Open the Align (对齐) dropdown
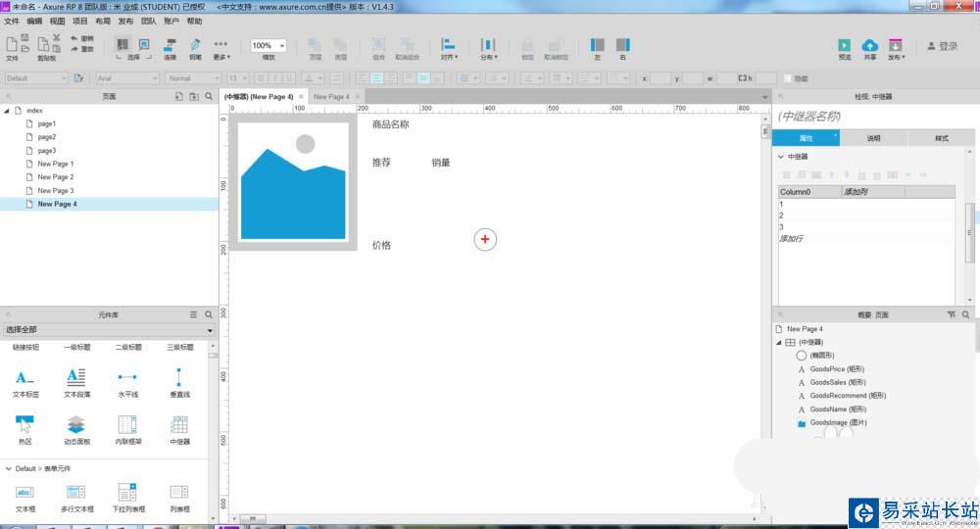The height and width of the screenshot is (529, 980). tap(449, 48)
